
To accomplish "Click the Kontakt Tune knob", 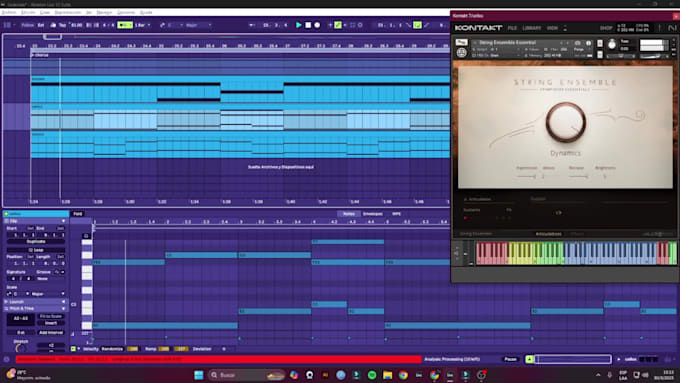I will pyautogui.click(x=612, y=44).
